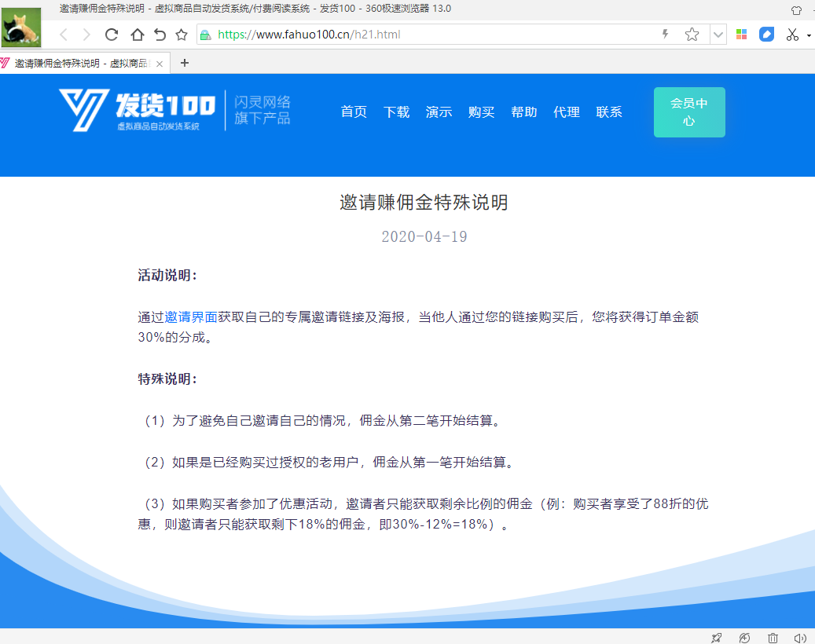This screenshot has width=815, height=644.
Task: Go to browser home page icon
Action: coord(137,35)
